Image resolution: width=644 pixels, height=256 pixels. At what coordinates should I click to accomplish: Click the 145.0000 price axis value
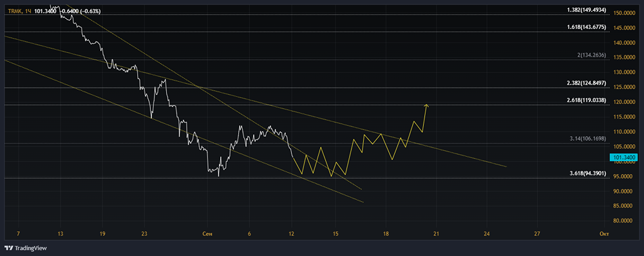pos(624,28)
